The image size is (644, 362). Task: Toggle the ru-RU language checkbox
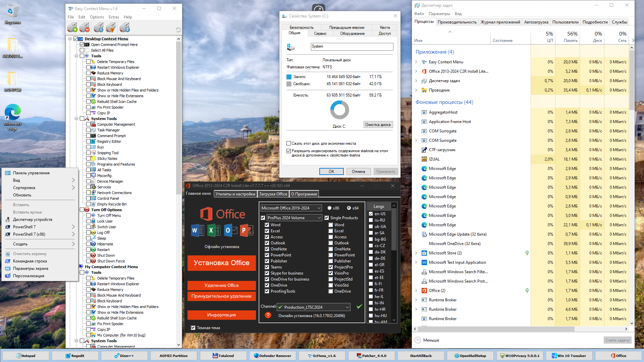(371, 220)
